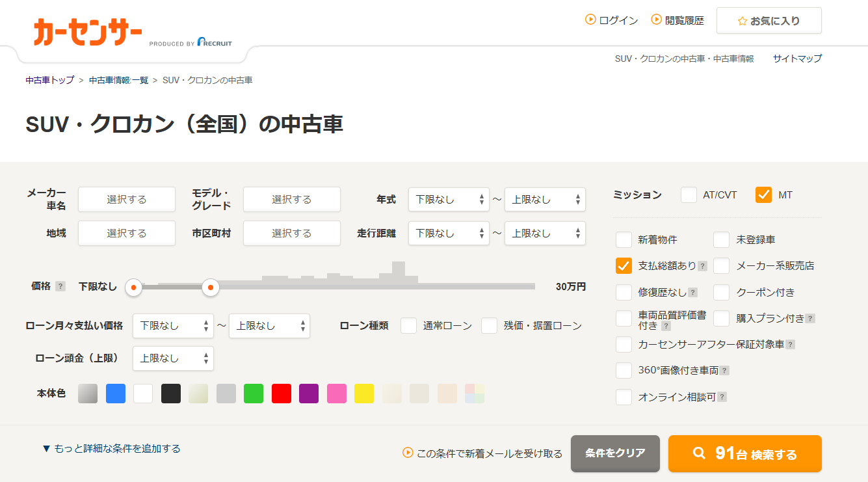Select pink body color swatch

click(x=336, y=394)
